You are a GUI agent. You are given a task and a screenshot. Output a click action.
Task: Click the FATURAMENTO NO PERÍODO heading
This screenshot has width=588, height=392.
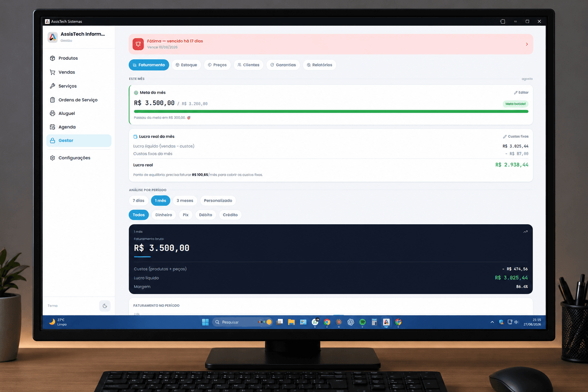coord(156,306)
